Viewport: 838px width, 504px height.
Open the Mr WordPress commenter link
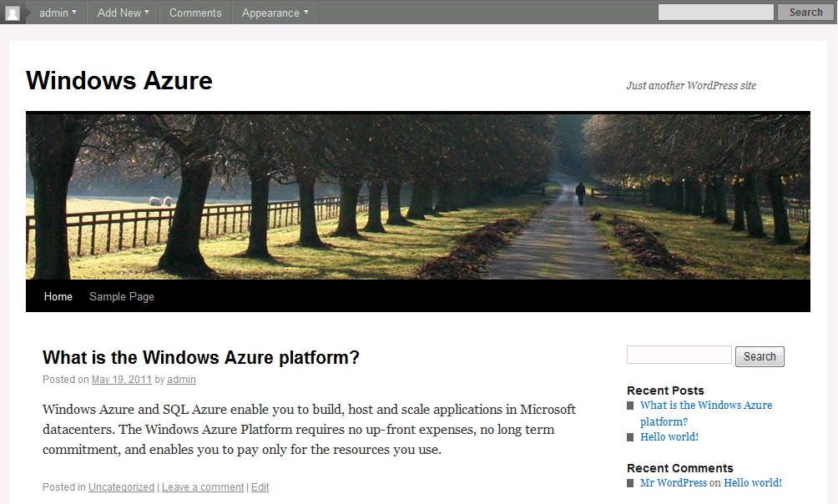tap(674, 482)
